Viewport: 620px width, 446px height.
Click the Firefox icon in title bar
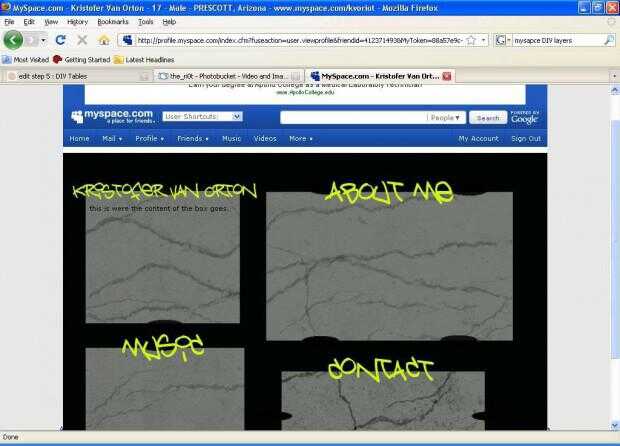coord(5,7)
